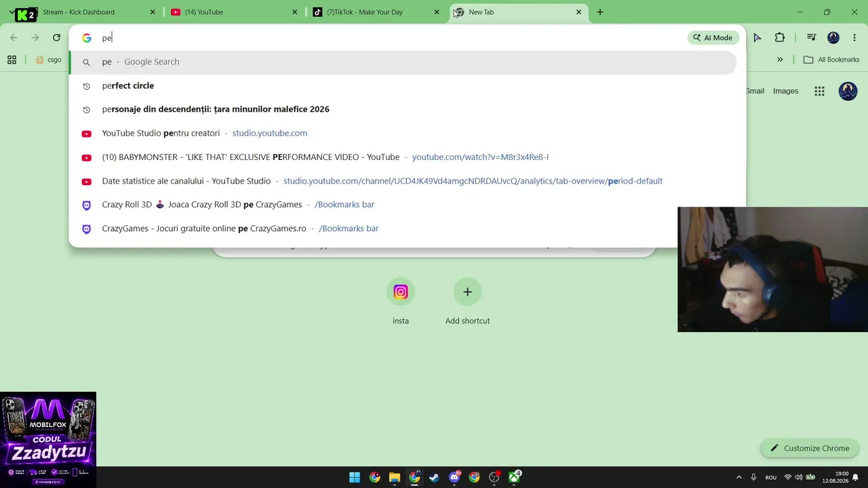Open File Explorer from the taskbar

[395, 477]
